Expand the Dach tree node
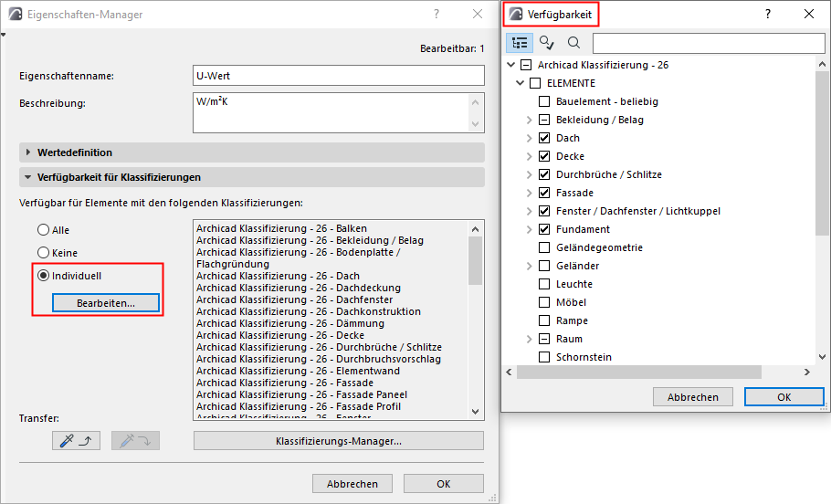 (529, 138)
